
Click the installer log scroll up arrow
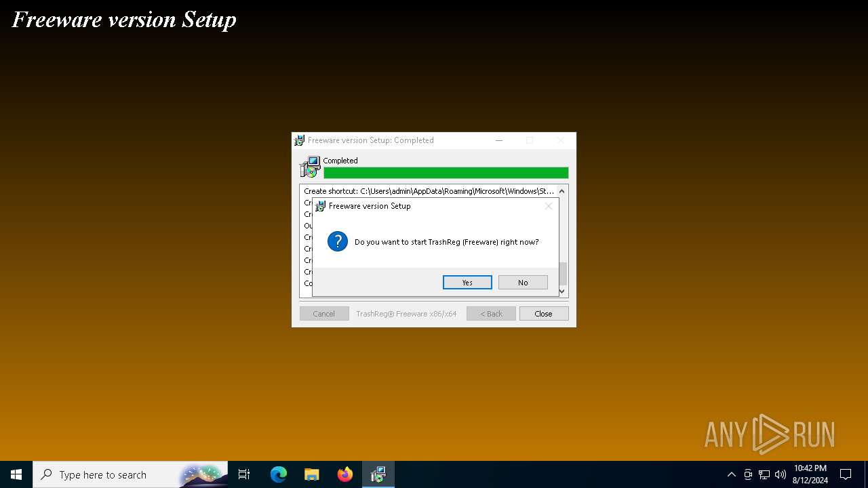pos(561,191)
